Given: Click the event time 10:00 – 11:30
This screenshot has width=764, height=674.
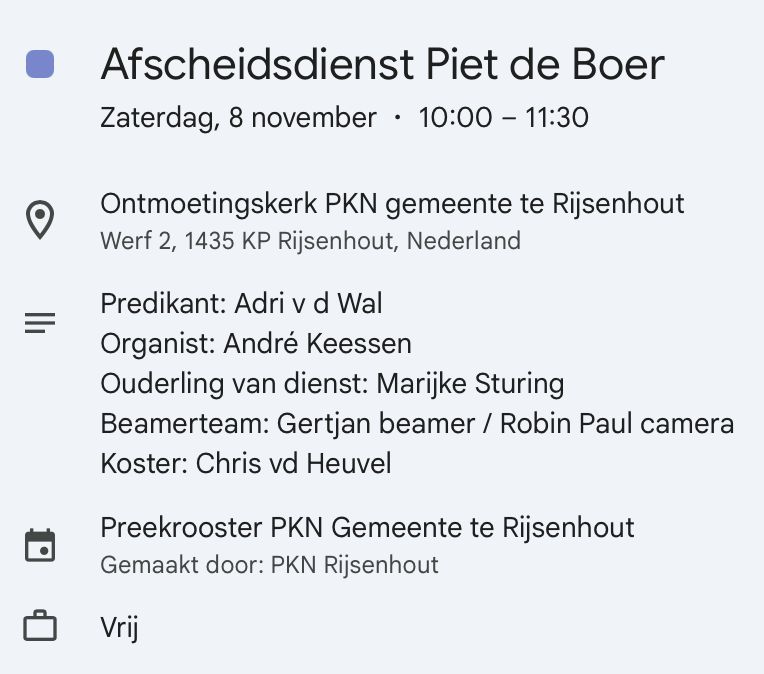Looking at the screenshot, I should coord(503,118).
